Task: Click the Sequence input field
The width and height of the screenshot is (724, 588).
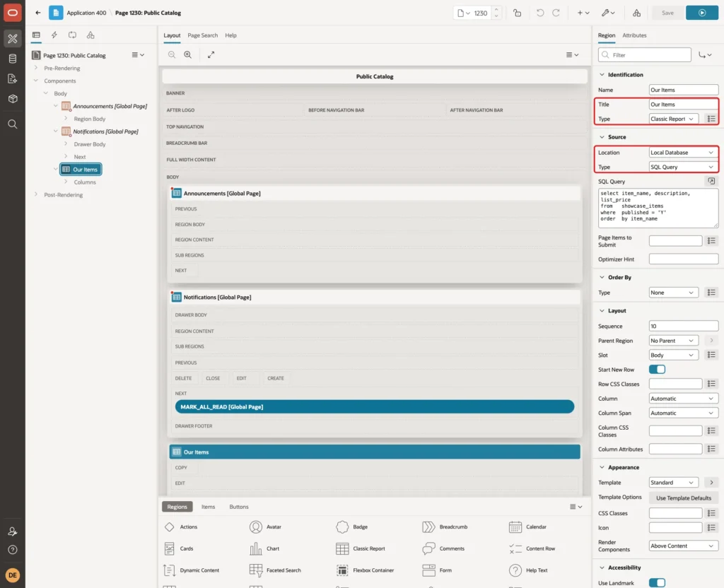Action: point(684,327)
